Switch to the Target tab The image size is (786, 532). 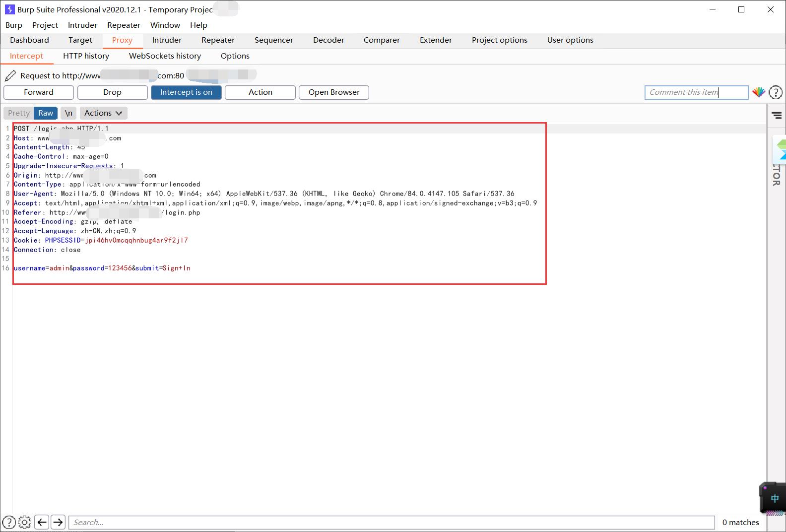tap(80, 40)
